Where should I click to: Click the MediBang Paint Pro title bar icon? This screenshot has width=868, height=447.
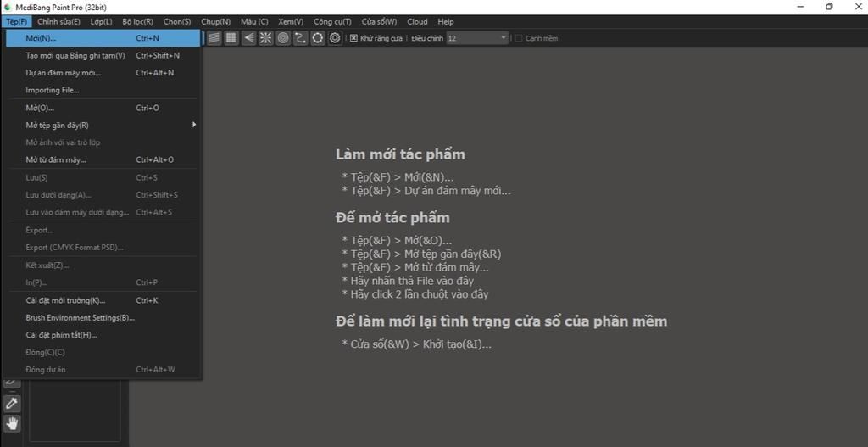click(x=7, y=7)
